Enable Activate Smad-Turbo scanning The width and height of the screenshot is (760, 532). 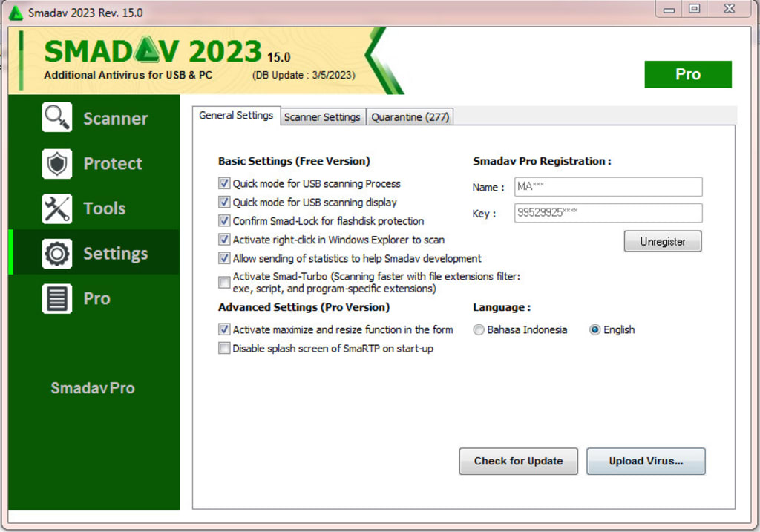[x=224, y=283]
